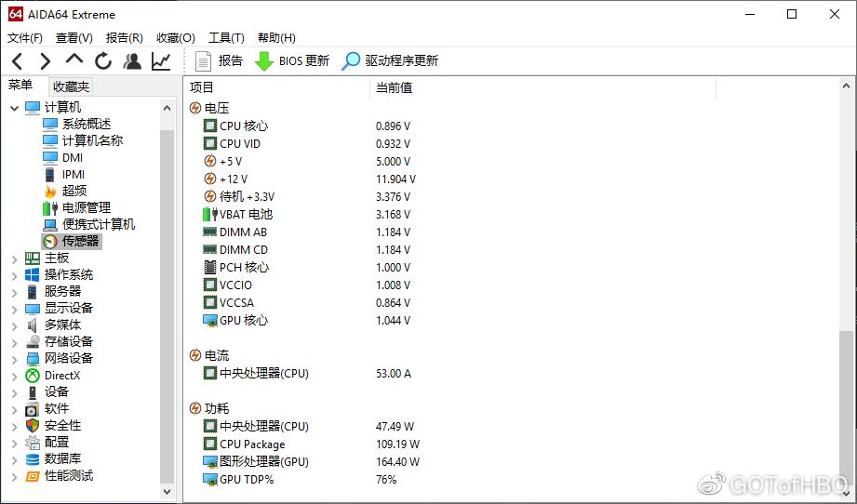Screen dimensions: 857x504
Task: Expand the DirectX tree node
Action: 14,377
